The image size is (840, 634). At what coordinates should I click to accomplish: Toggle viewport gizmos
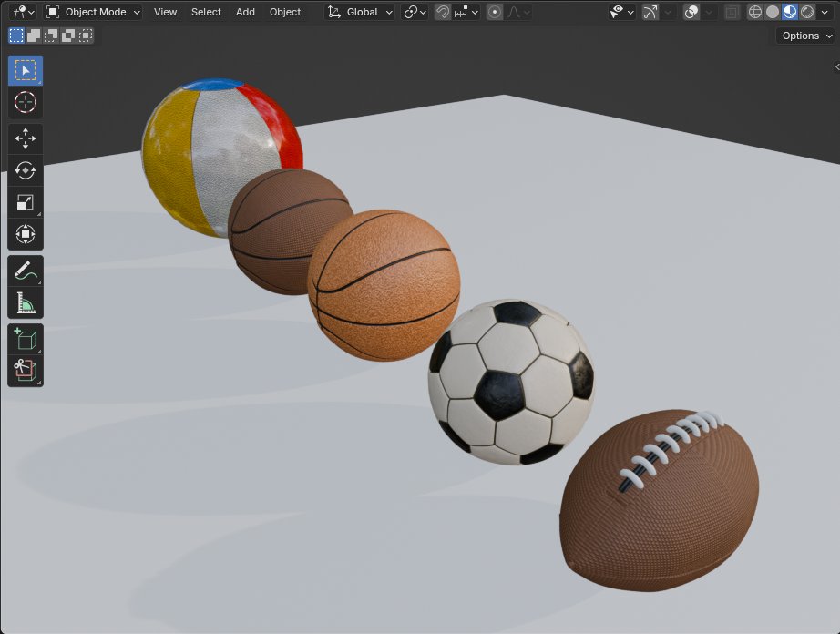[650, 12]
